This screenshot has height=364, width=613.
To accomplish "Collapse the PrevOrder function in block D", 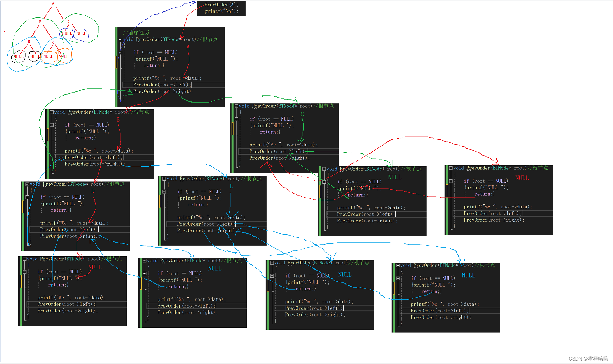I will pyautogui.click(x=27, y=184).
